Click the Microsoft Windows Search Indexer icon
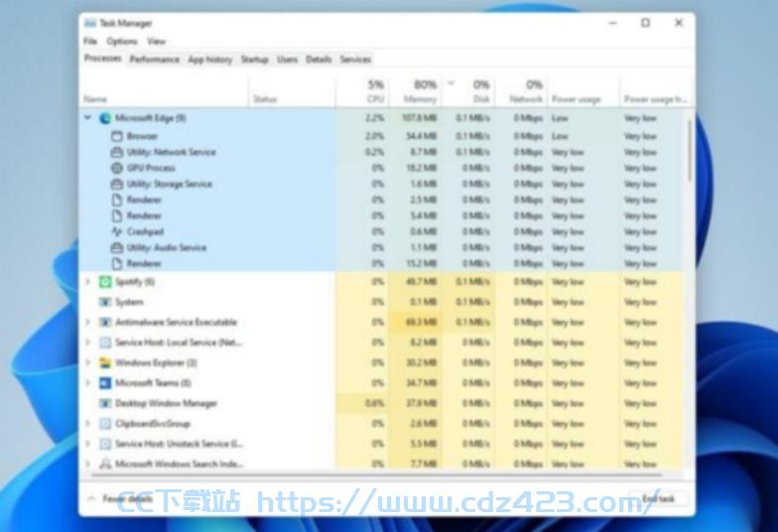Image resolution: width=778 pixels, height=532 pixels. tap(105, 464)
